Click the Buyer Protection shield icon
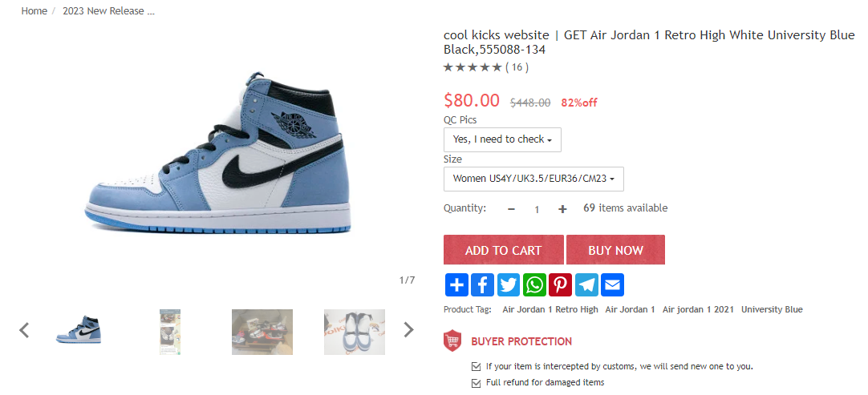This screenshot has width=868, height=395. click(452, 341)
